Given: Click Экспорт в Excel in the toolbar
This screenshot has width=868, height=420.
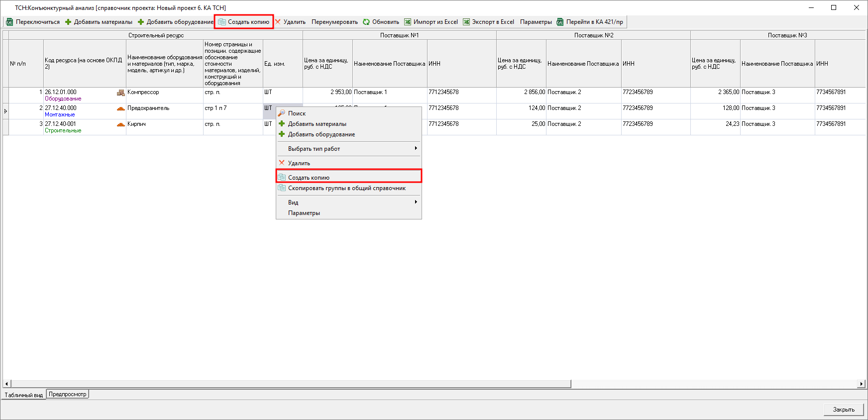Looking at the screenshot, I should tap(488, 22).
